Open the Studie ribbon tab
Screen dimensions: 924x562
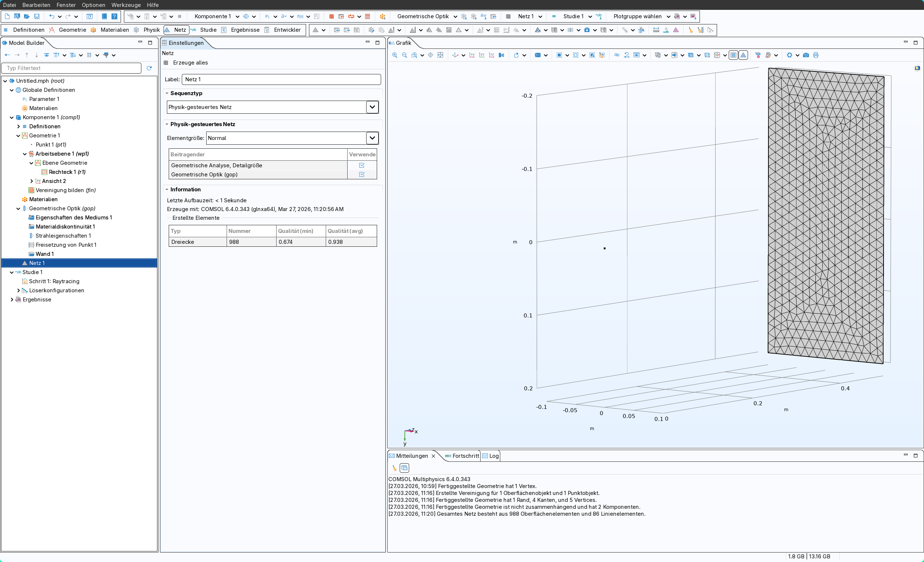pos(208,30)
